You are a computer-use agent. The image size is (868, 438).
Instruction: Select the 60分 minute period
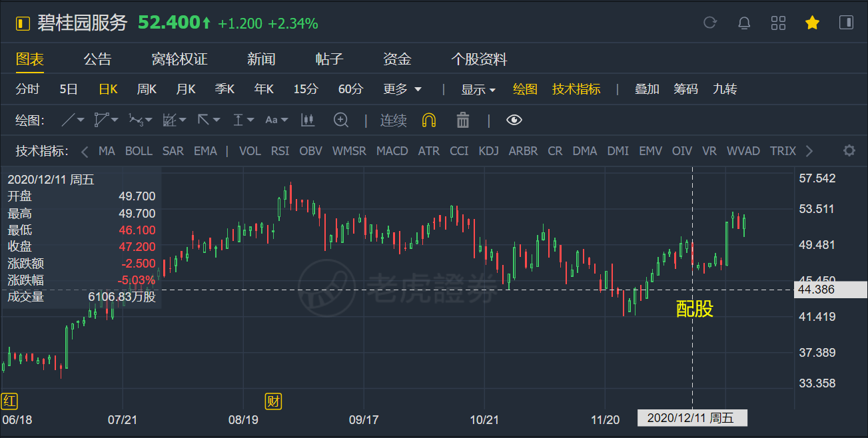tap(351, 89)
